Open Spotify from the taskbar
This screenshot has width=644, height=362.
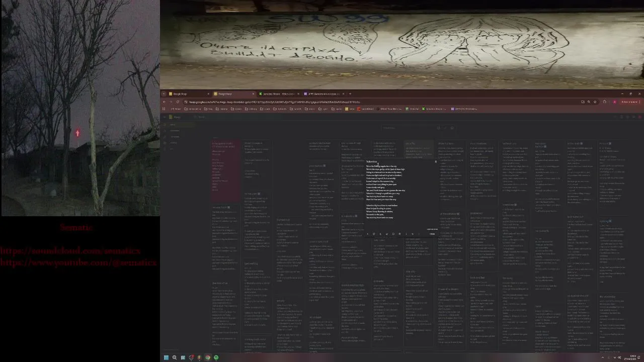tap(216, 357)
